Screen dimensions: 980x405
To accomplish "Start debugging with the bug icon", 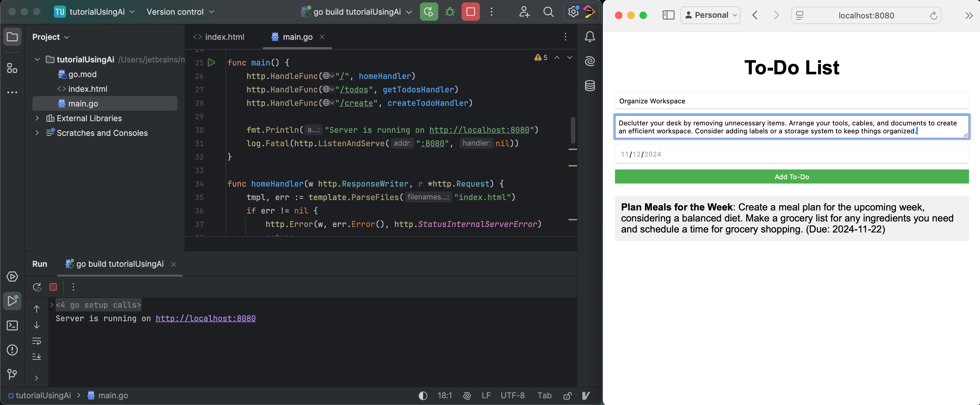I will 450,12.
